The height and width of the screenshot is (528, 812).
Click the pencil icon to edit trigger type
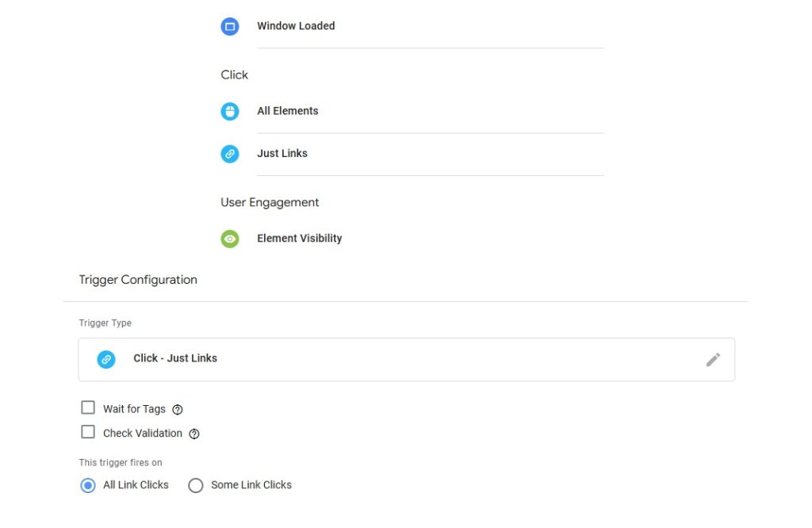click(713, 359)
